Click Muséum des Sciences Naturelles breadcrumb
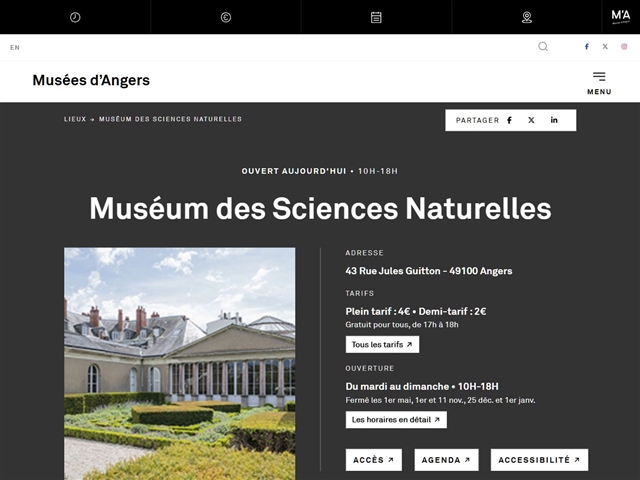640x480 pixels. tap(170, 119)
